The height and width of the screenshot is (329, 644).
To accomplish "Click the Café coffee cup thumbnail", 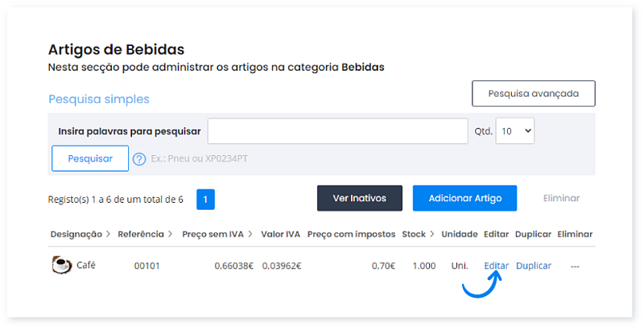I will [x=60, y=265].
